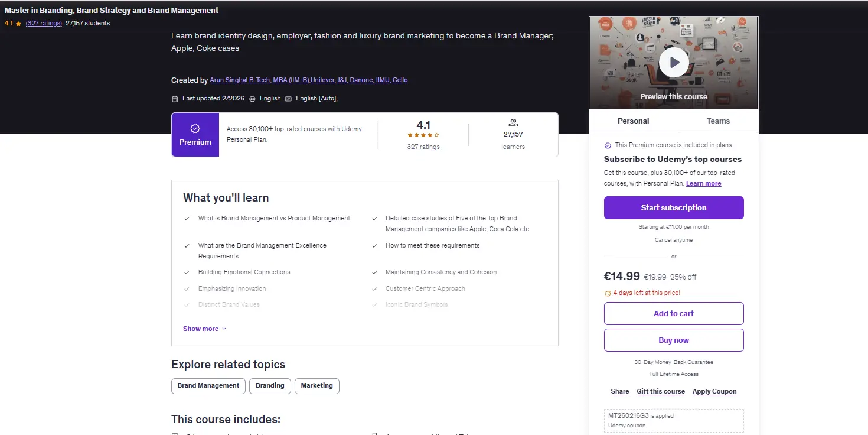Screen dimensions: 868x435
Task: Click the Start subscription button
Action: coord(674,208)
